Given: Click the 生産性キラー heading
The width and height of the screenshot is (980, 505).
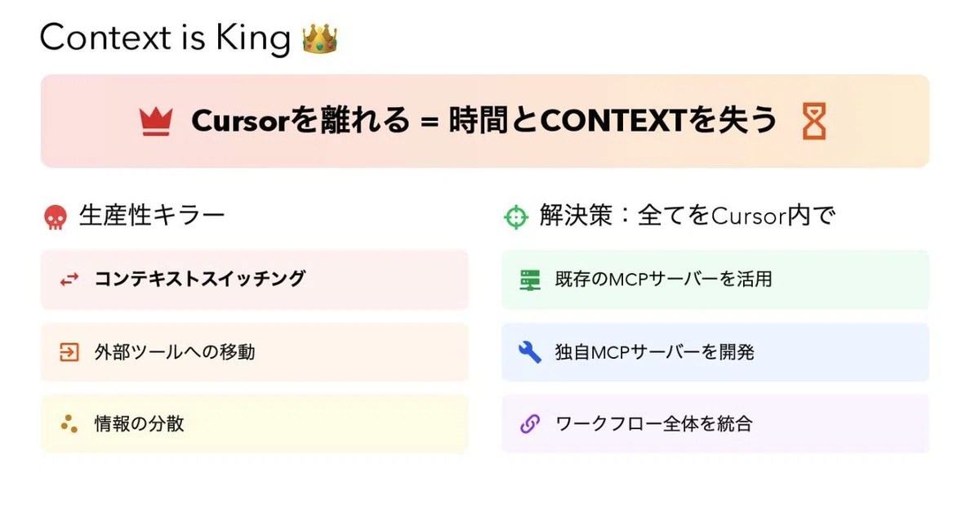Looking at the screenshot, I should [152, 217].
